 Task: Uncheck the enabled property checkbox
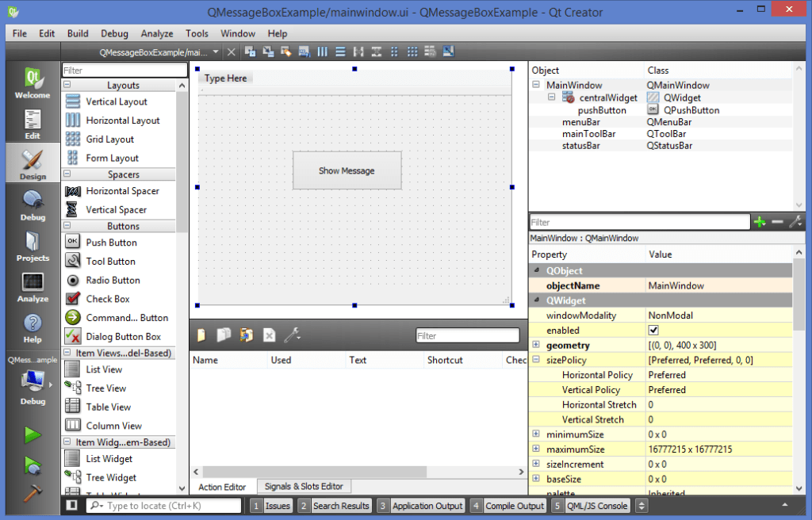(x=654, y=330)
